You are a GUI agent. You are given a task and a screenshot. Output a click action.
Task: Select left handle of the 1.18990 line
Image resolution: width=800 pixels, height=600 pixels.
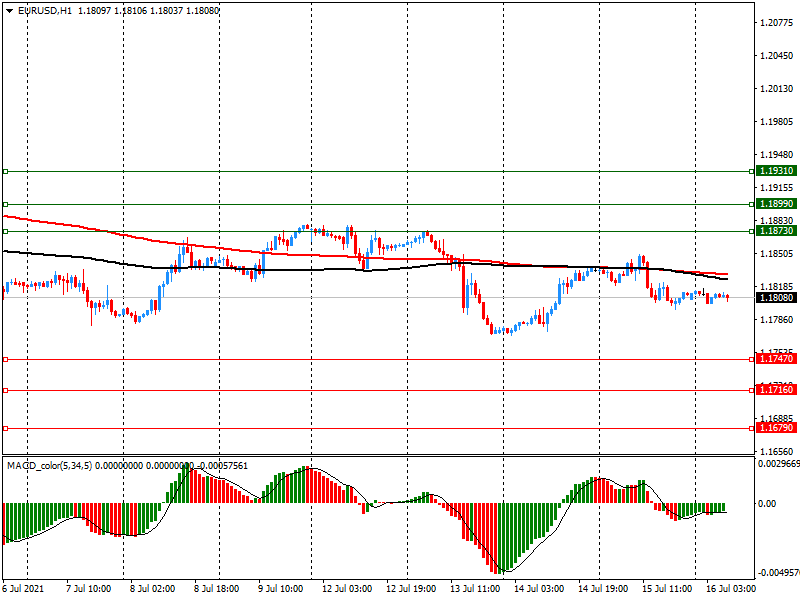[5, 204]
